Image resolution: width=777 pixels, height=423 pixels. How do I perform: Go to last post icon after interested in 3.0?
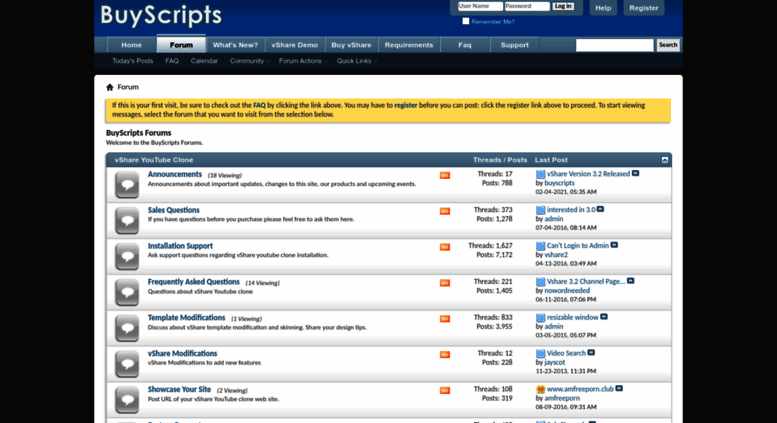pyautogui.click(x=600, y=209)
